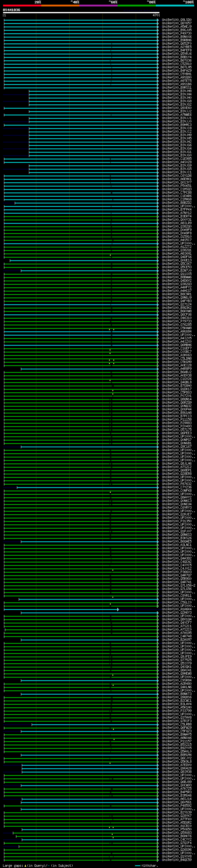Select hit UniRef100_A9SQ80
The image size is (197, 868).
pyautogui.click(x=177, y=78)
